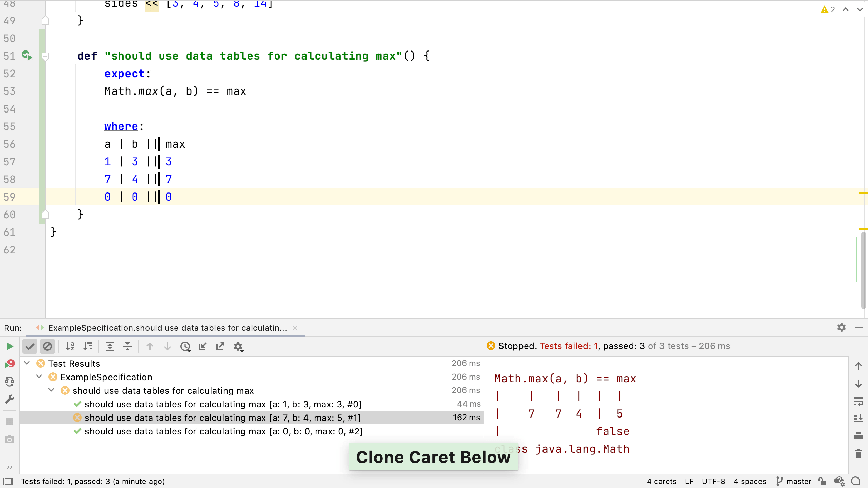Open Test History clock icon

[x=185, y=346]
